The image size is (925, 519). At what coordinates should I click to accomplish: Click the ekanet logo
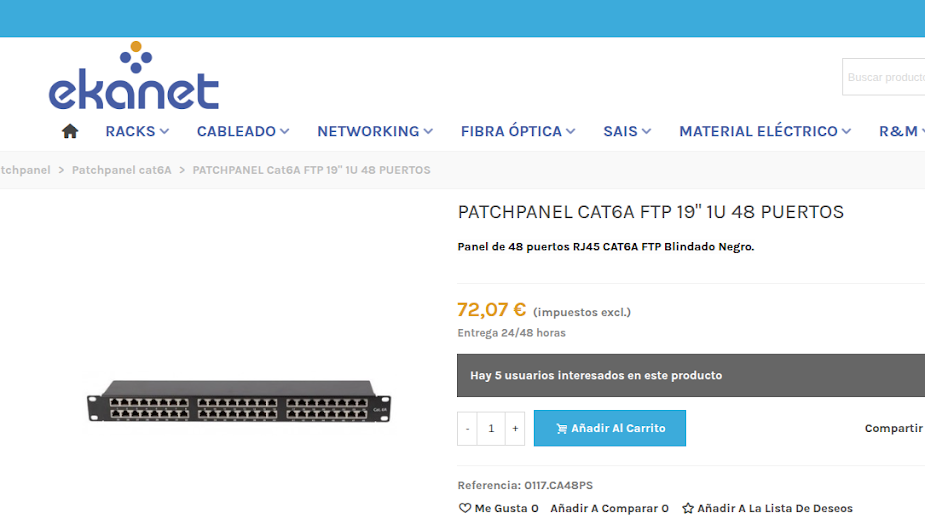(133, 77)
